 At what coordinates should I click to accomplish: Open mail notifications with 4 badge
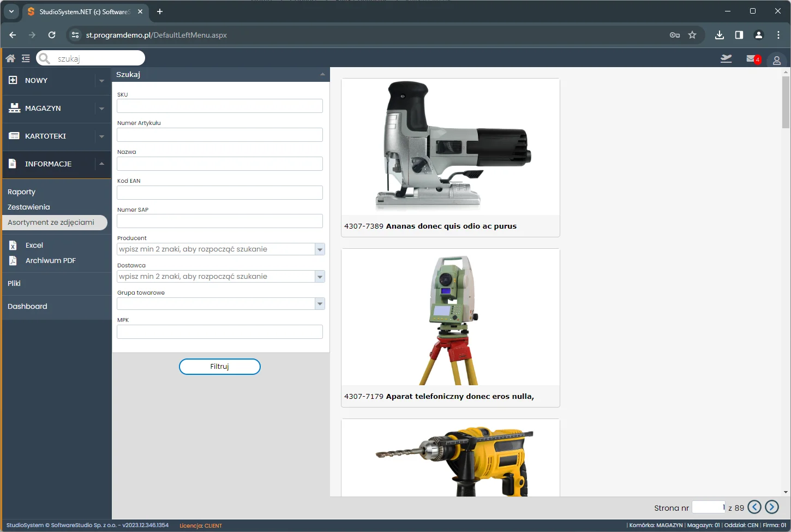click(x=753, y=59)
